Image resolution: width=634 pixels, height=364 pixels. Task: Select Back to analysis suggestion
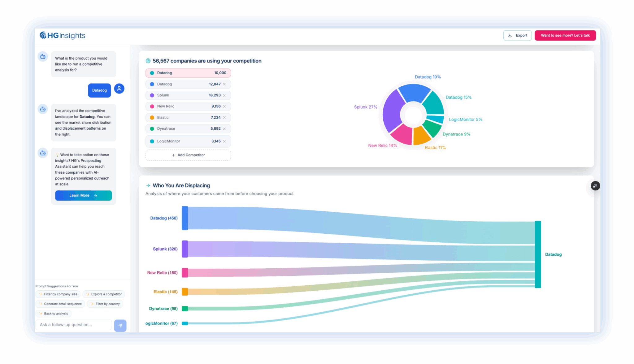point(54,314)
